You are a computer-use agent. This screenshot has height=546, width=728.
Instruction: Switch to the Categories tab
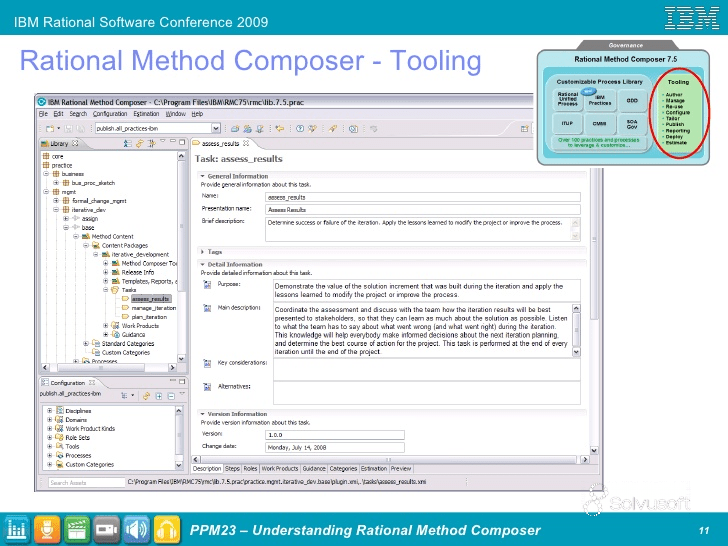coord(343,469)
